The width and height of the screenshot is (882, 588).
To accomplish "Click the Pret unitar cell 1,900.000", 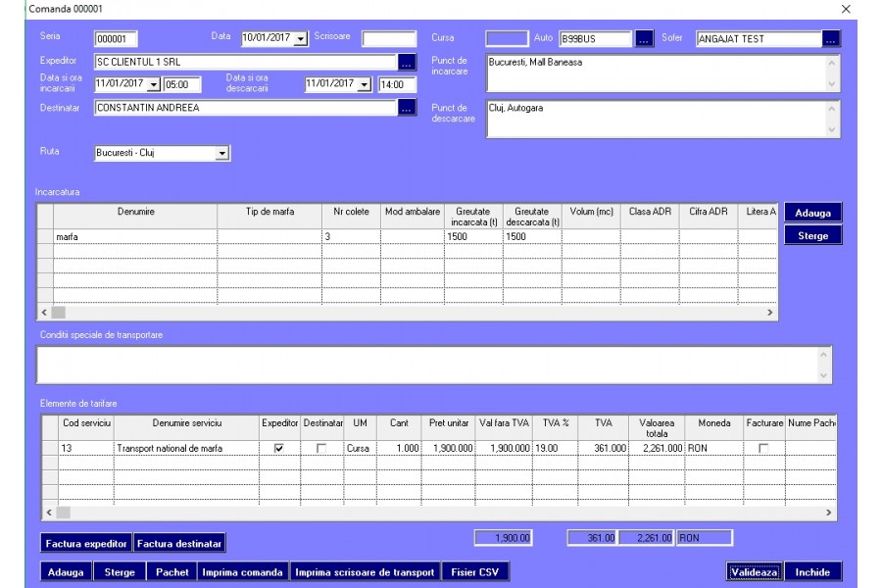I will tap(448, 448).
